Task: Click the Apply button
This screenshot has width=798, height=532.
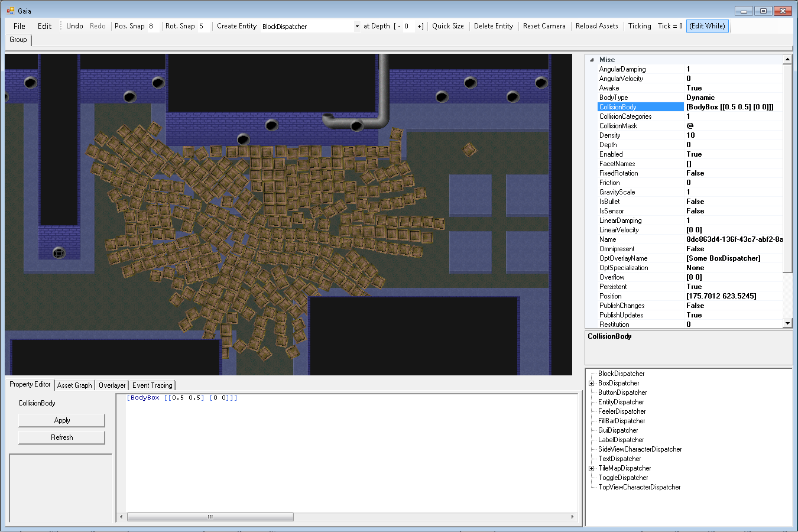Action: coord(61,420)
